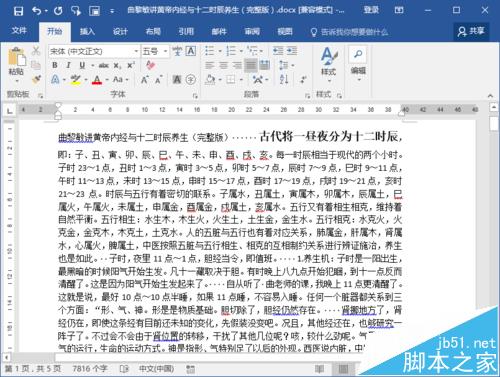Undo the last action
Image resolution: width=500 pixels, height=377 pixels.
[36, 11]
